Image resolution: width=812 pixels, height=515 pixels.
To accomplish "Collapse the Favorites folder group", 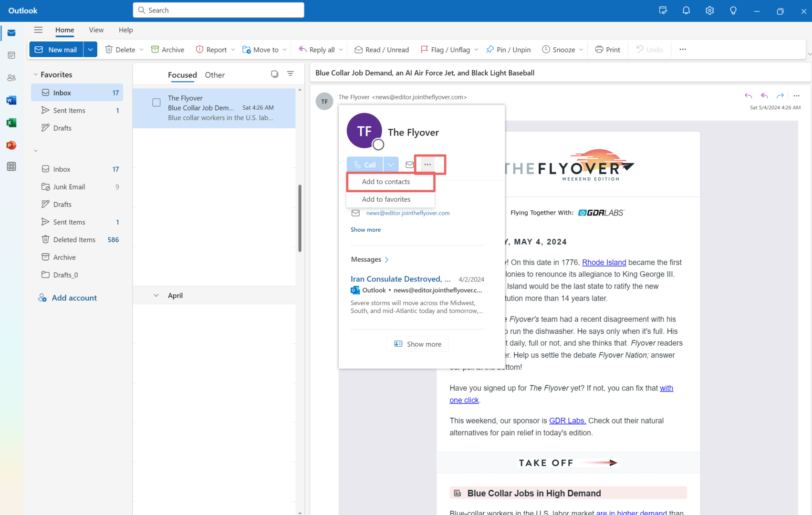I will click(35, 74).
